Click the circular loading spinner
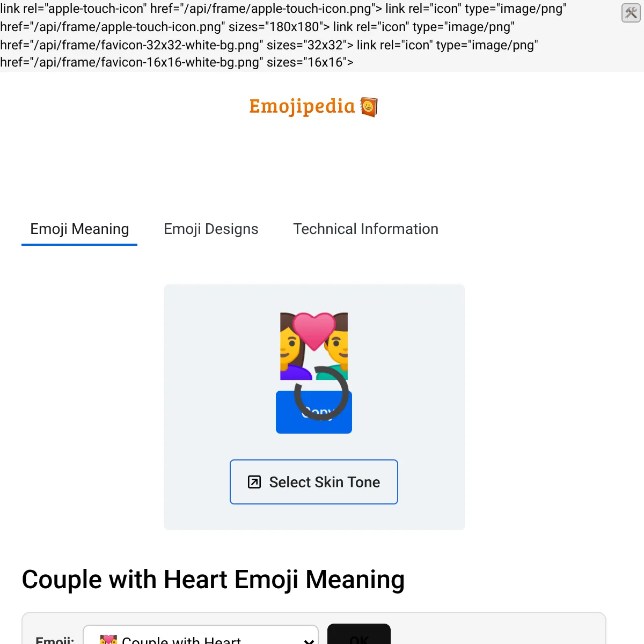644x644 pixels. click(321, 393)
